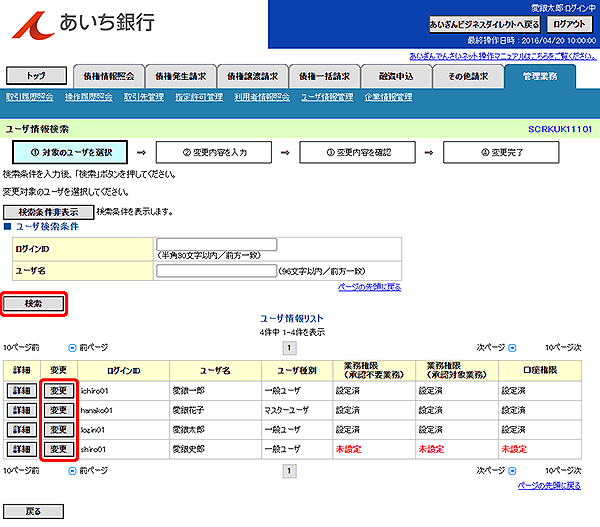Open the 操作履歴照会 submenu link
Image resolution: width=600 pixels, height=527 pixels.
pyautogui.click(x=88, y=97)
